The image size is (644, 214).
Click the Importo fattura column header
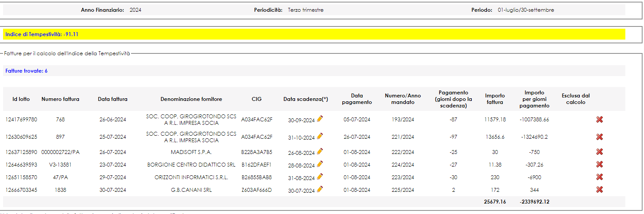(x=495, y=99)
